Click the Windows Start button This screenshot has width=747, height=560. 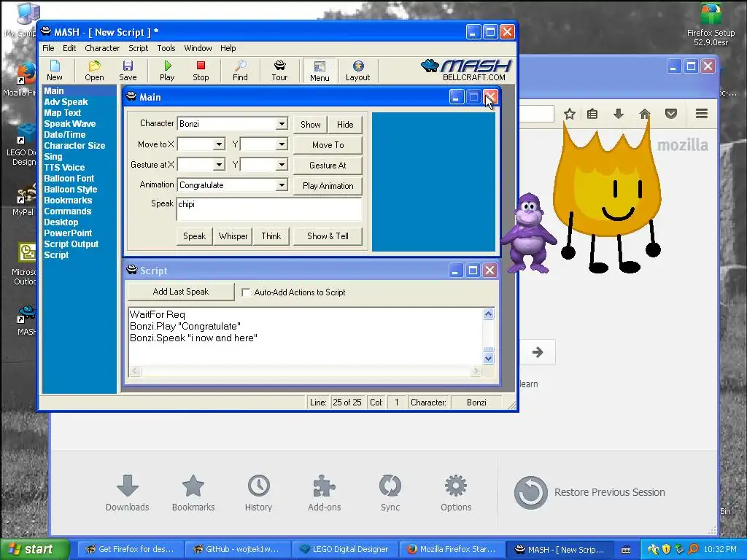(35, 550)
